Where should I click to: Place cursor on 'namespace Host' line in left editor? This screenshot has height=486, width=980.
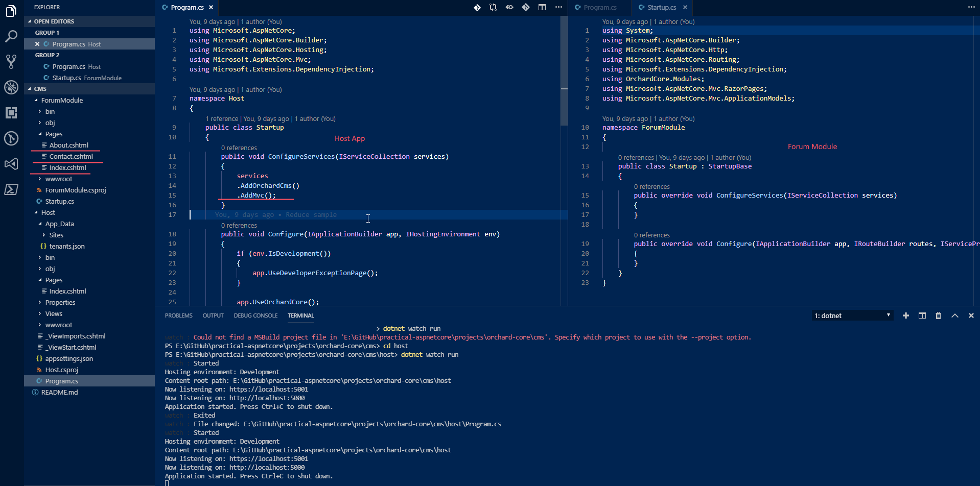tap(217, 98)
